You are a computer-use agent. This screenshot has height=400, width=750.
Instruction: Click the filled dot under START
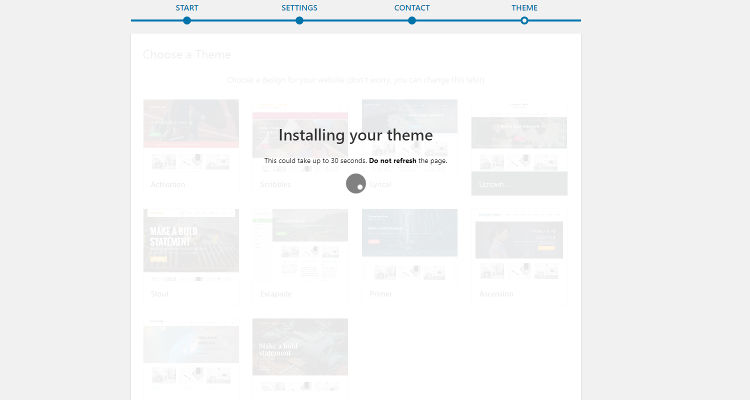click(x=187, y=20)
